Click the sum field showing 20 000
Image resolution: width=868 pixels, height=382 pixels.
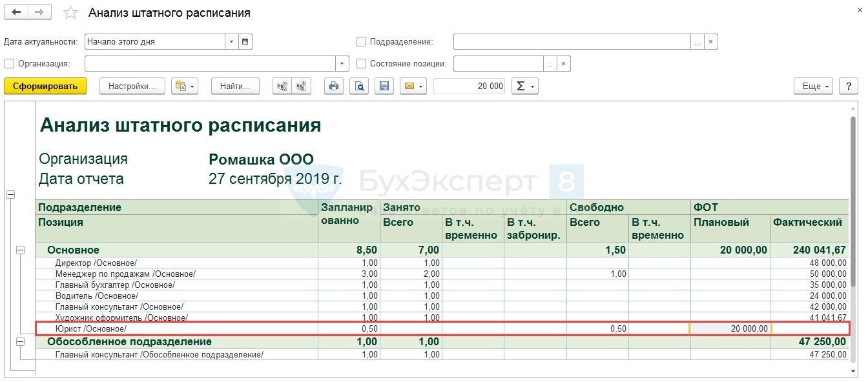(470, 86)
